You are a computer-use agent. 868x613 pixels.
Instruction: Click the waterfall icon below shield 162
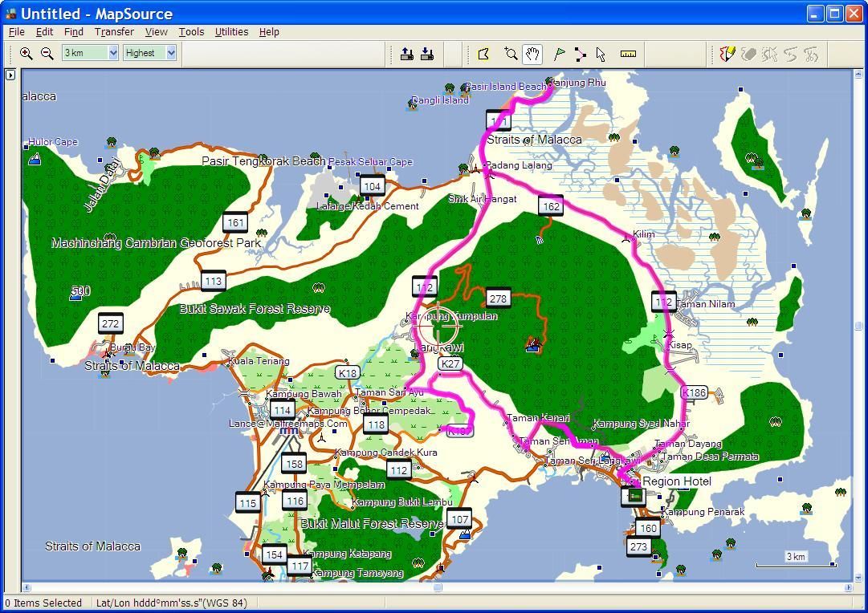pos(540,240)
